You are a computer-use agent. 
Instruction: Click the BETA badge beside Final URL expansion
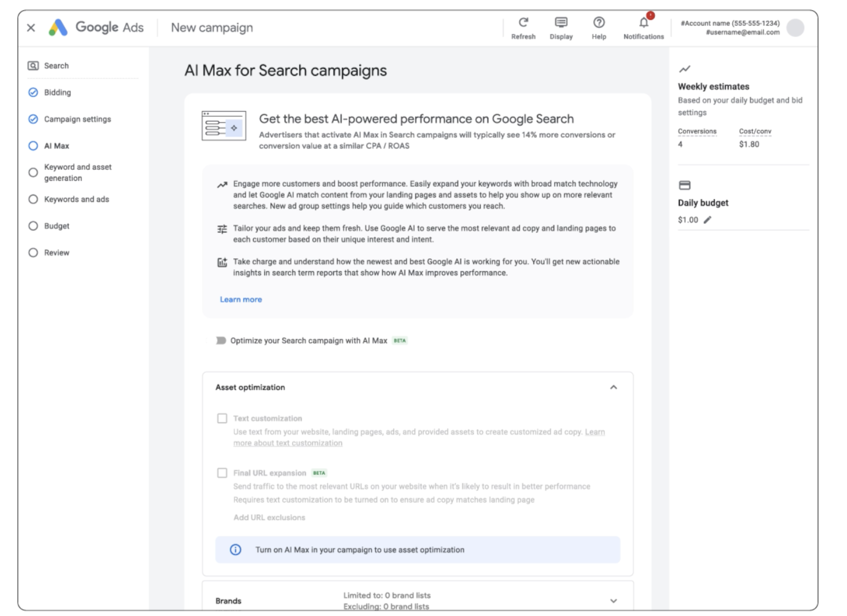[x=319, y=473]
